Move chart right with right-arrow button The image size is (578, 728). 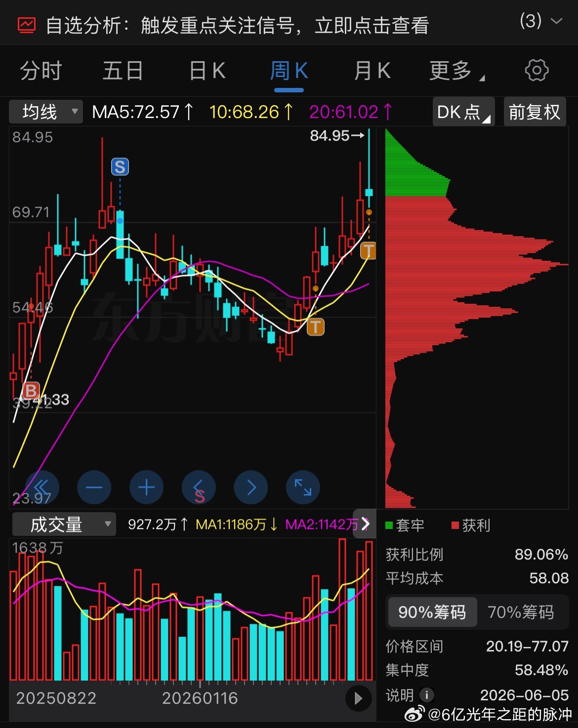tap(251, 487)
